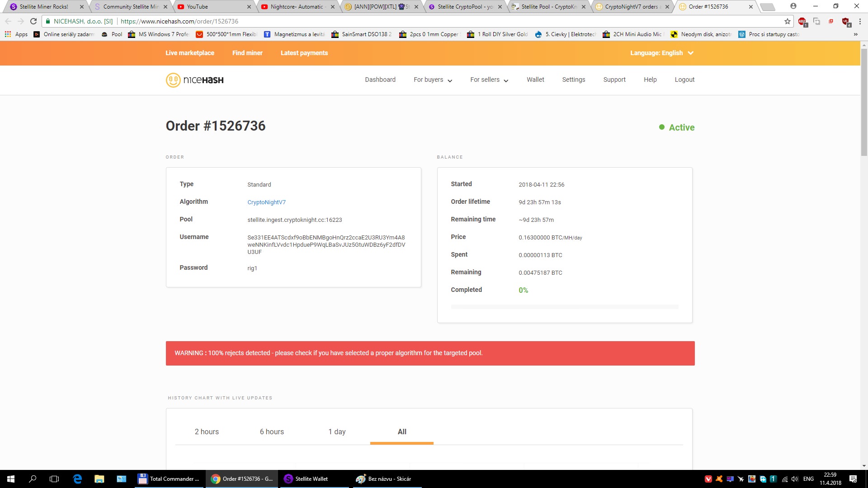Click the uBlock extension icon
Image resolution: width=868 pixels, height=488 pixels.
(x=845, y=21)
